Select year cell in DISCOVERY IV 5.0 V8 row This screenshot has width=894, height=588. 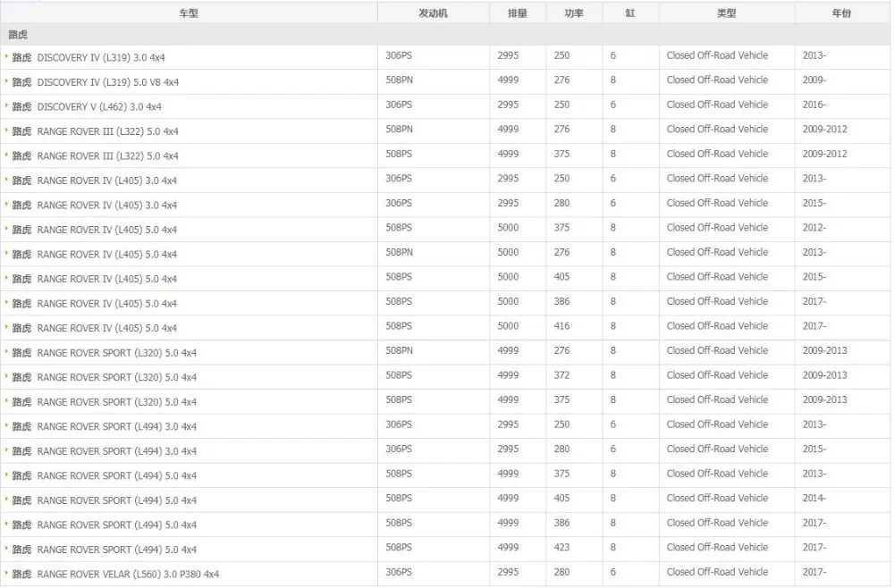click(814, 80)
